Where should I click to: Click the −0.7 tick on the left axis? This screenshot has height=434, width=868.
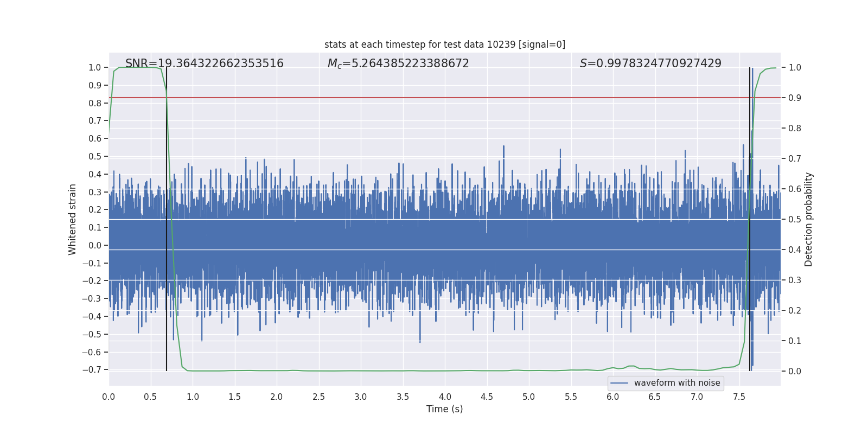coord(92,370)
